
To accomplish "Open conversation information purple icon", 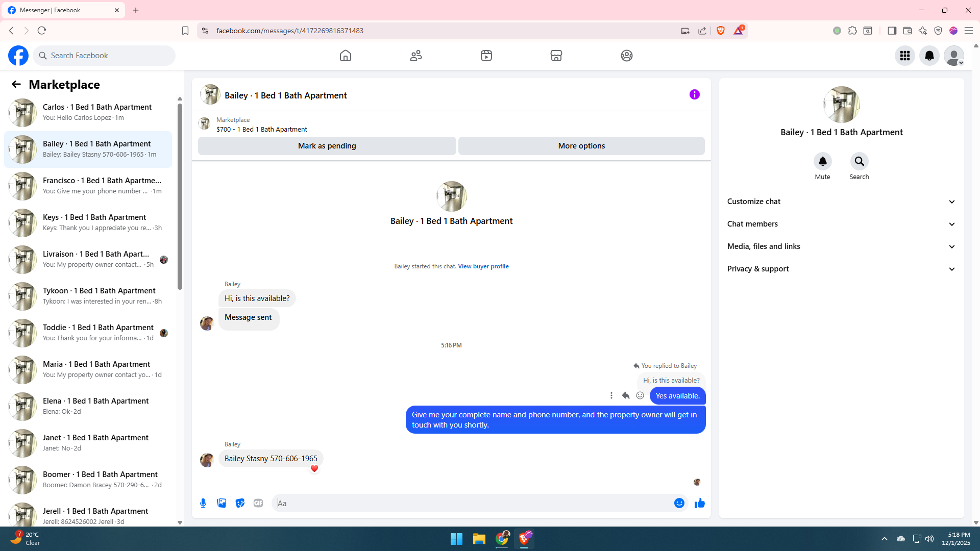I will (694, 94).
